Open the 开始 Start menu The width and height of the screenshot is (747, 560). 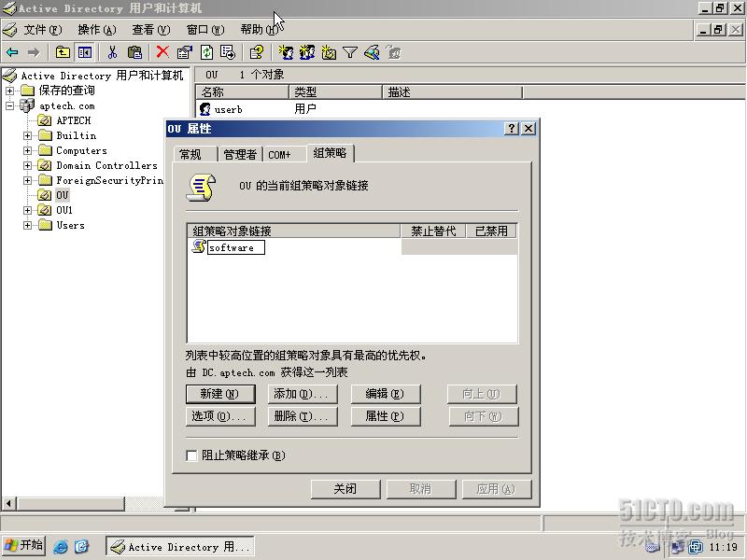pos(24,546)
